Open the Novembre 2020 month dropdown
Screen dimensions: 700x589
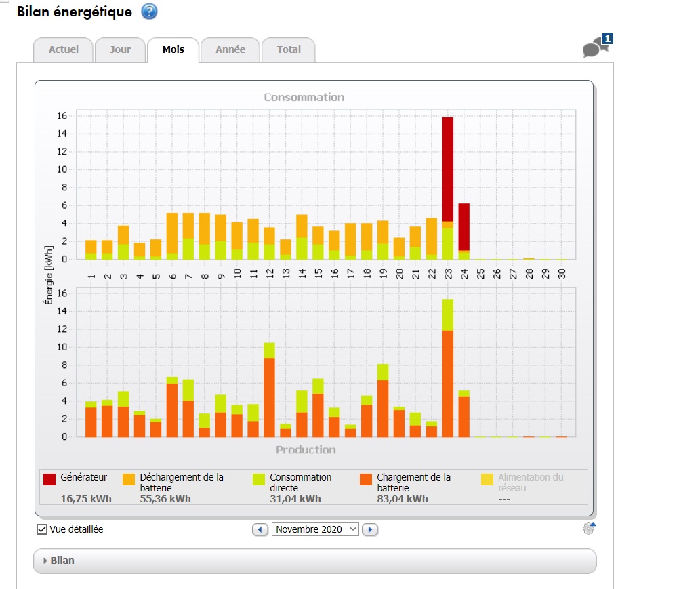(x=314, y=529)
